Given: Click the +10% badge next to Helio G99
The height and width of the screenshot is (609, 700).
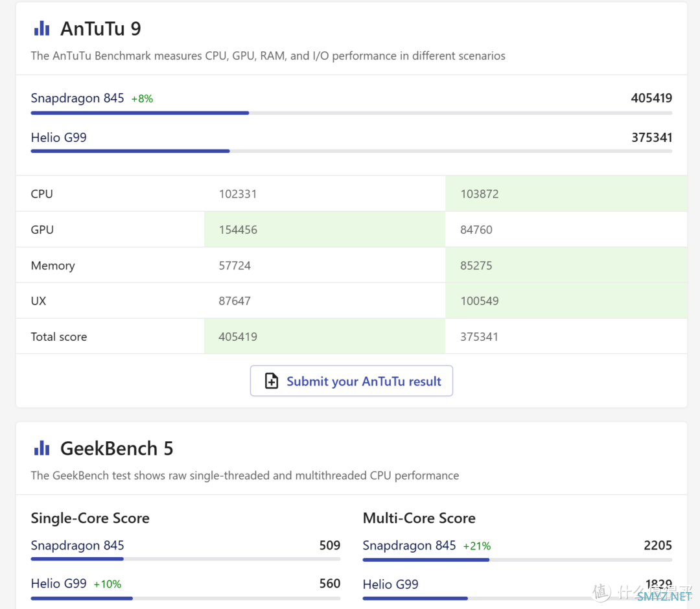Looking at the screenshot, I should click(107, 584).
